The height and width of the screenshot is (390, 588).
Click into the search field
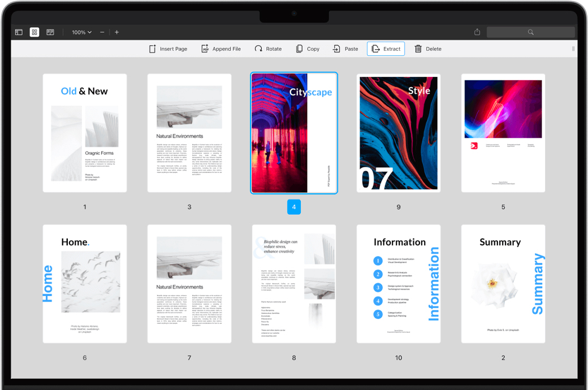pos(530,32)
